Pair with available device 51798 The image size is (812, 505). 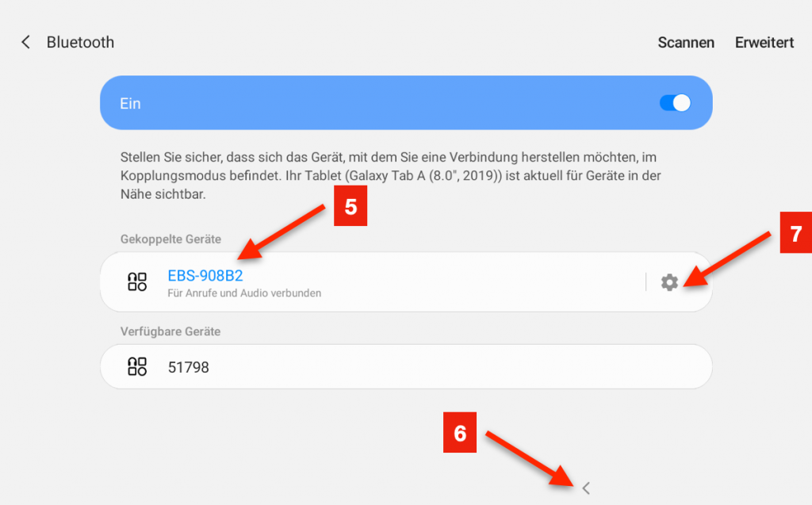click(x=189, y=367)
